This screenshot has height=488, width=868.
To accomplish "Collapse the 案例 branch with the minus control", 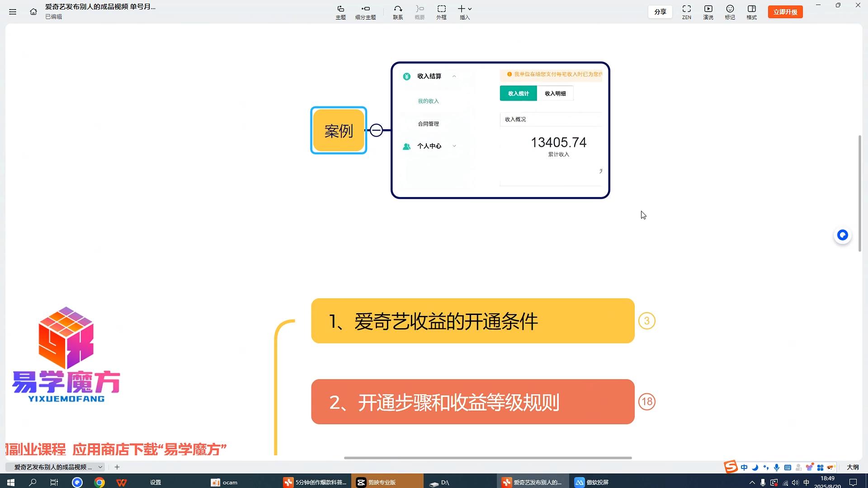I will 377,130.
